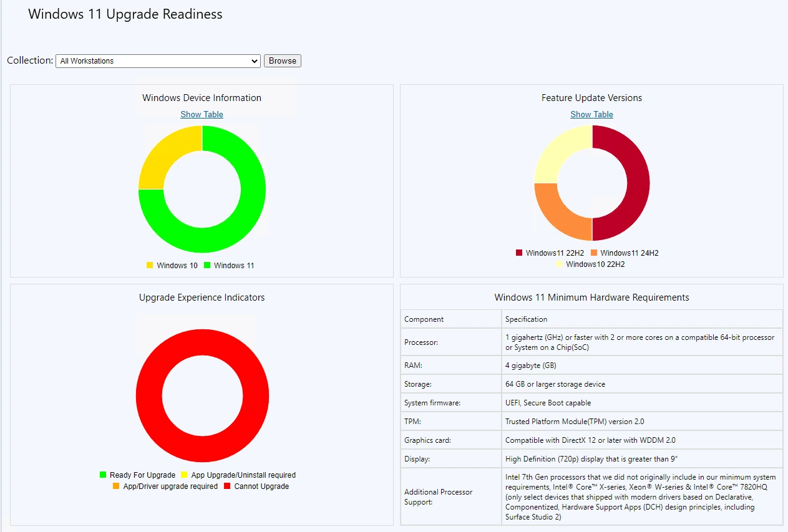Toggle the Windows11 22H2 series visibility
The height and width of the screenshot is (532, 788).
(519, 253)
